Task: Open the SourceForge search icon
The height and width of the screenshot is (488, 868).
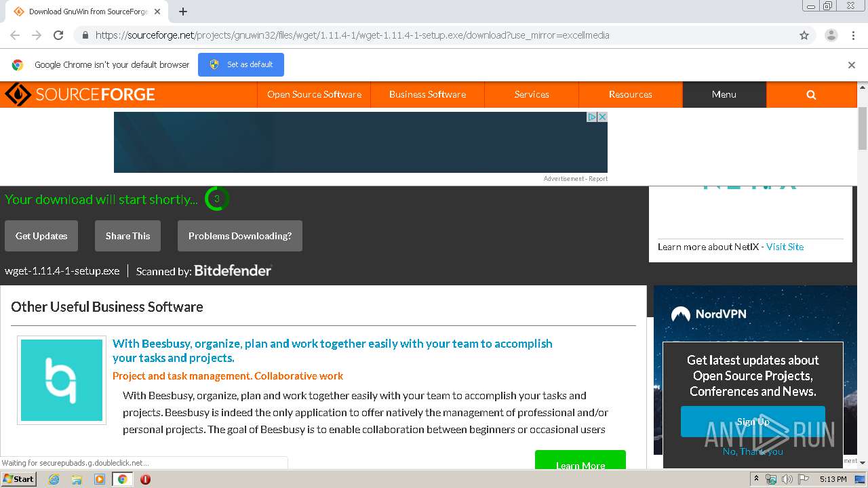Action: tap(811, 95)
